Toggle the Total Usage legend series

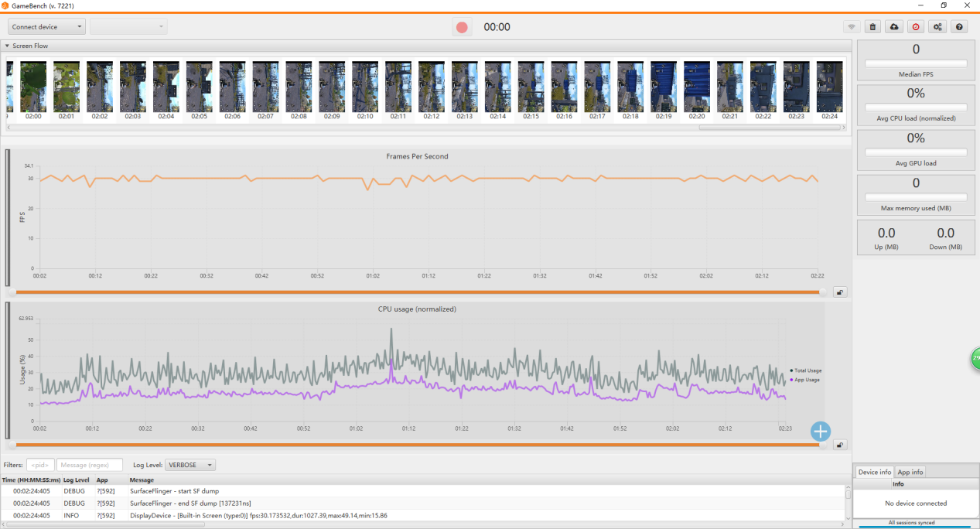click(x=807, y=370)
